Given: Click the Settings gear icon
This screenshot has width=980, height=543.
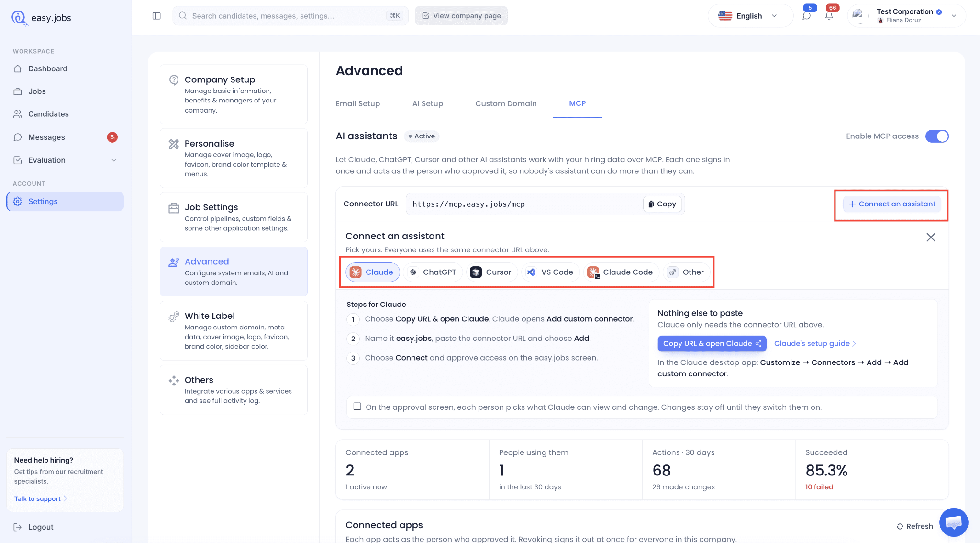Looking at the screenshot, I should pos(18,202).
